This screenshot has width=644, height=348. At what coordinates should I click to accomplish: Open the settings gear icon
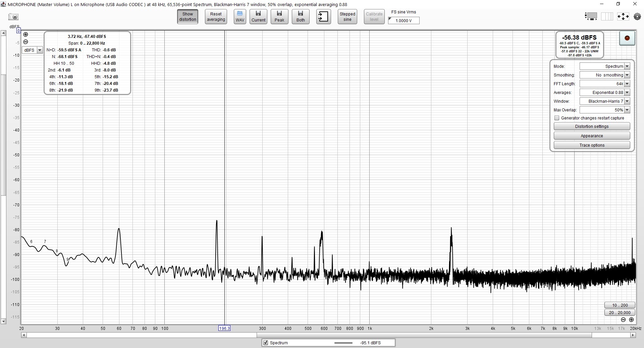[637, 16]
